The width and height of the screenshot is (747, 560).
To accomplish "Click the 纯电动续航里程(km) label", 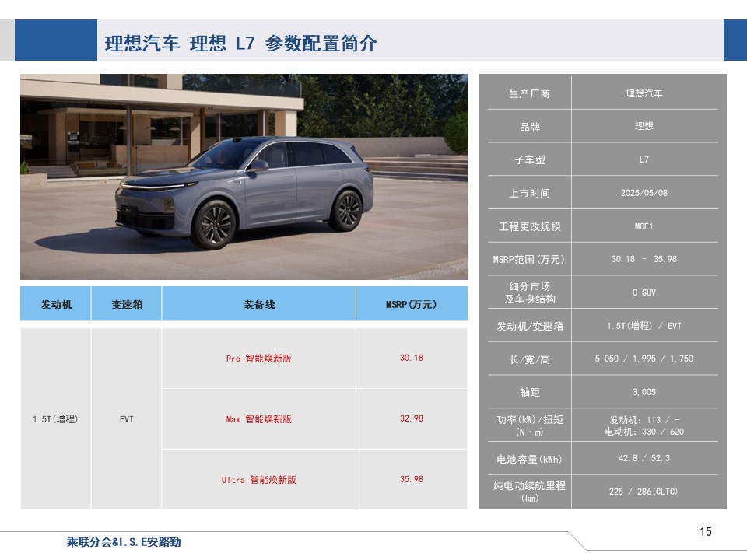I will pyautogui.click(x=530, y=492).
